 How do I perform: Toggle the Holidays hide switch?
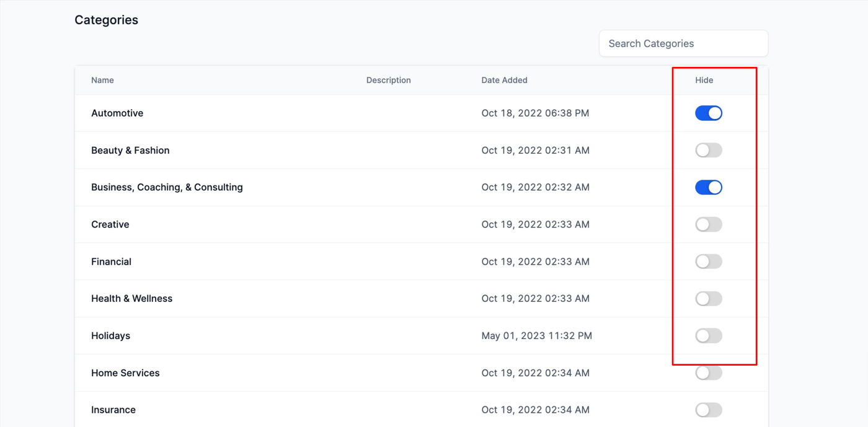coord(708,336)
